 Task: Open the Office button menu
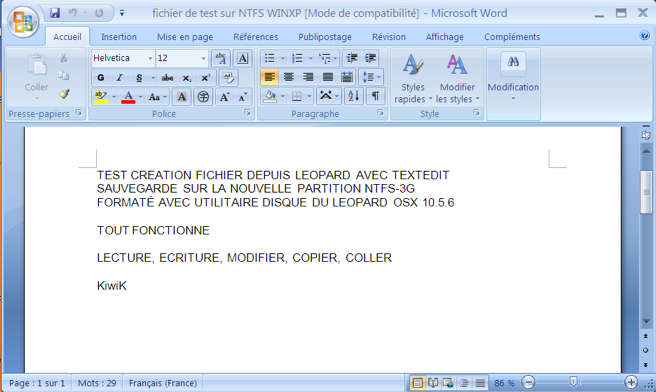click(23, 21)
